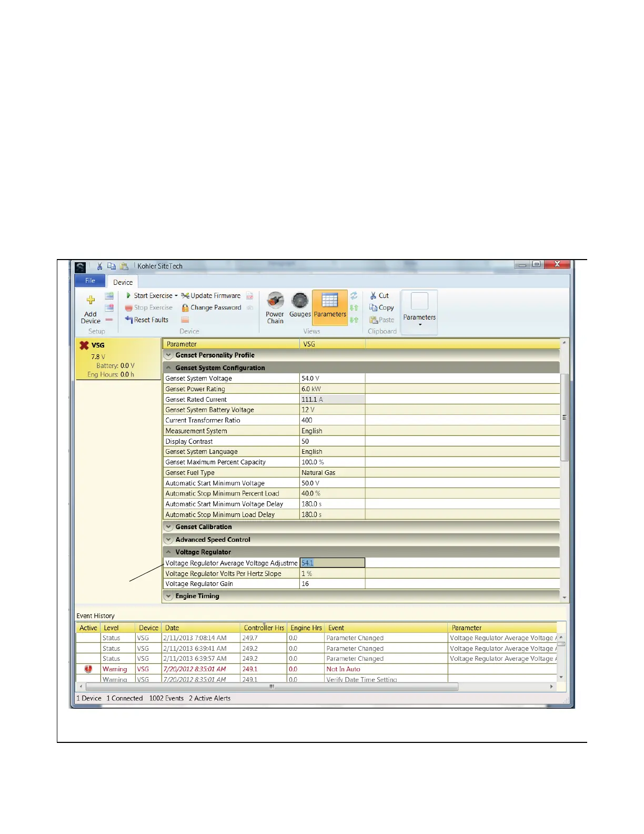Click the 2 Active Alerts status bar text
The height and width of the screenshot is (834, 644).
(209, 699)
